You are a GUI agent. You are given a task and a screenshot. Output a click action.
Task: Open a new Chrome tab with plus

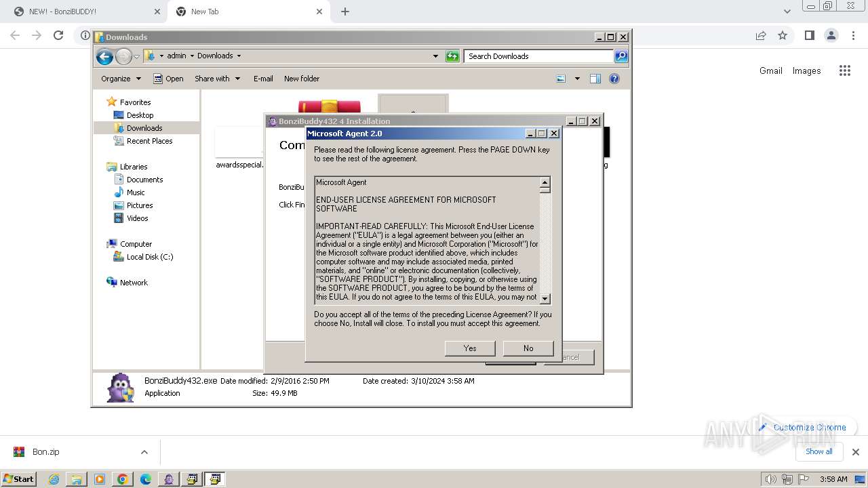345,12
